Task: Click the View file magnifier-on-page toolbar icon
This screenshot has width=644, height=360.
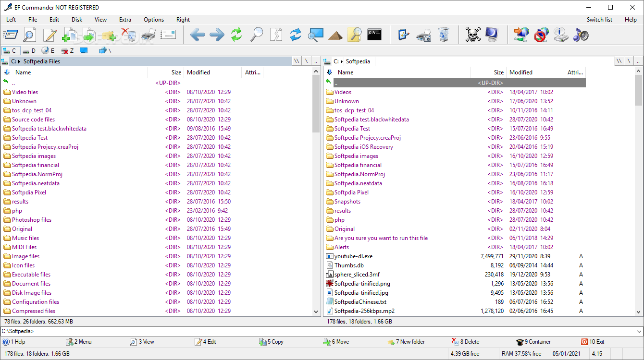Action: click(x=30, y=35)
